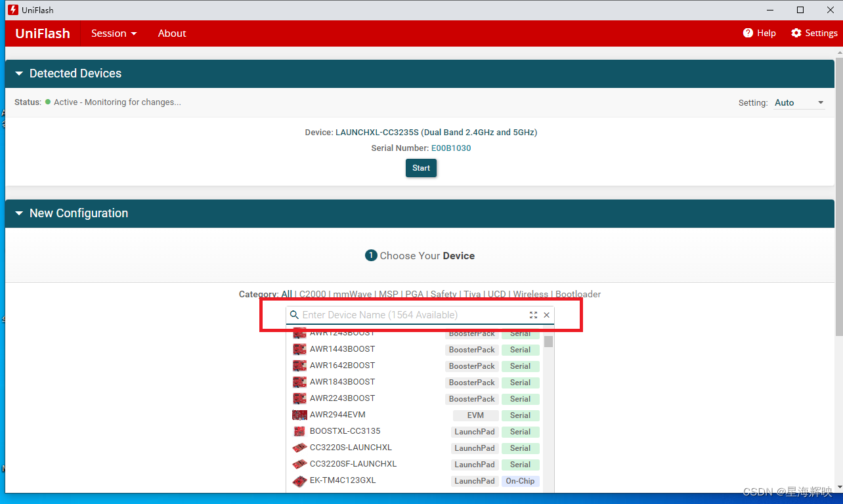Filter devices by mmWave category
The image size is (843, 504).
pyautogui.click(x=352, y=295)
